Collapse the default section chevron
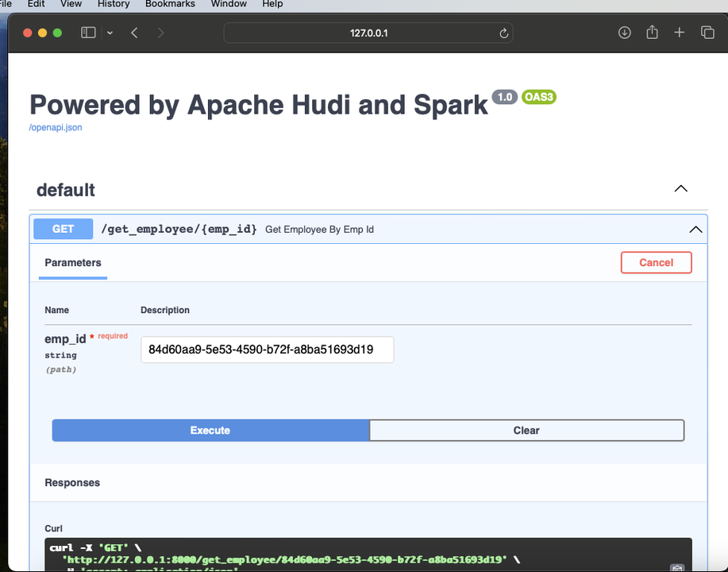The image size is (728, 572). click(680, 188)
